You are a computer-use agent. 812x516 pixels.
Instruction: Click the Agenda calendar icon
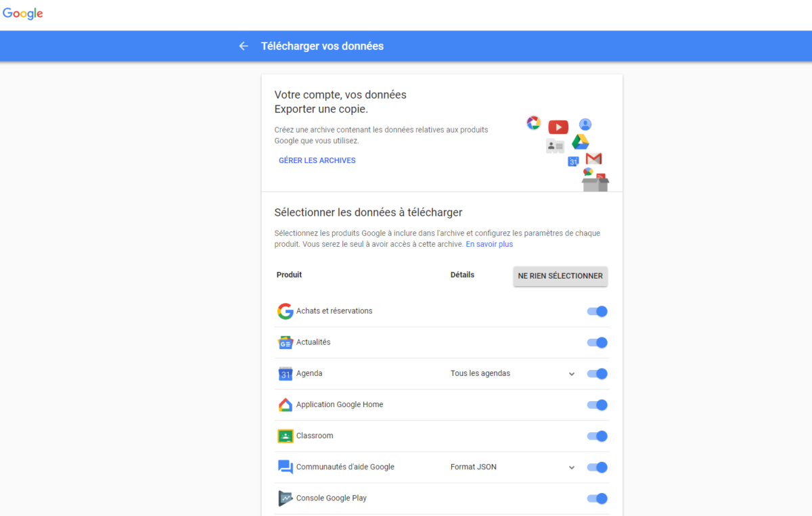click(x=285, y=373)
